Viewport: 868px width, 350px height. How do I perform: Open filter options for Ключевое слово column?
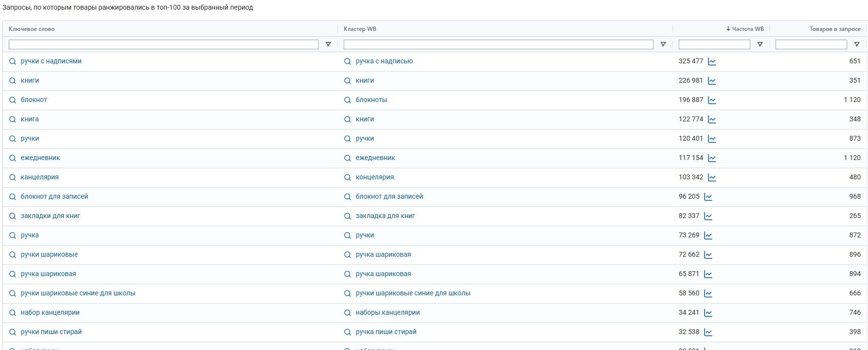tap(328, 44)
